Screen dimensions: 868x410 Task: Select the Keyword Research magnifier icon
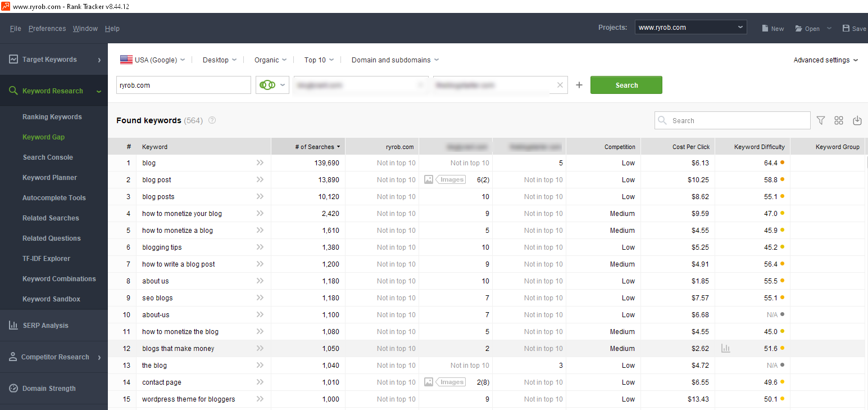tap(12, 91)
